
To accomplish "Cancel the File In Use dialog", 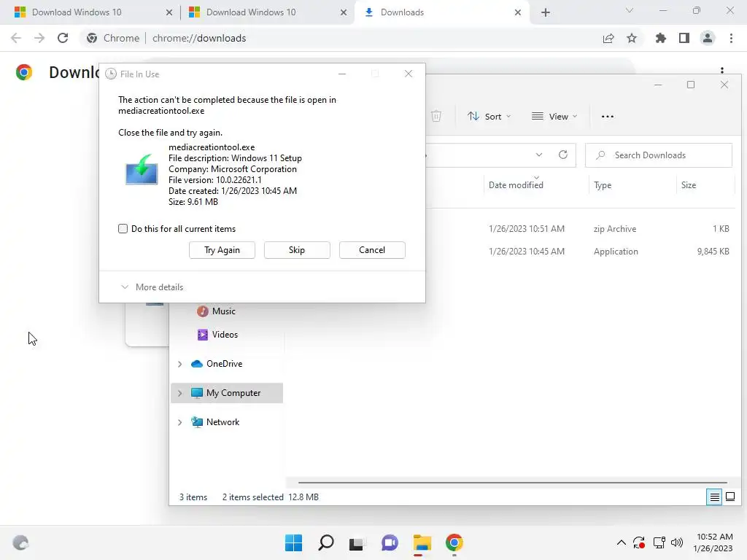I will pos(372,250).
